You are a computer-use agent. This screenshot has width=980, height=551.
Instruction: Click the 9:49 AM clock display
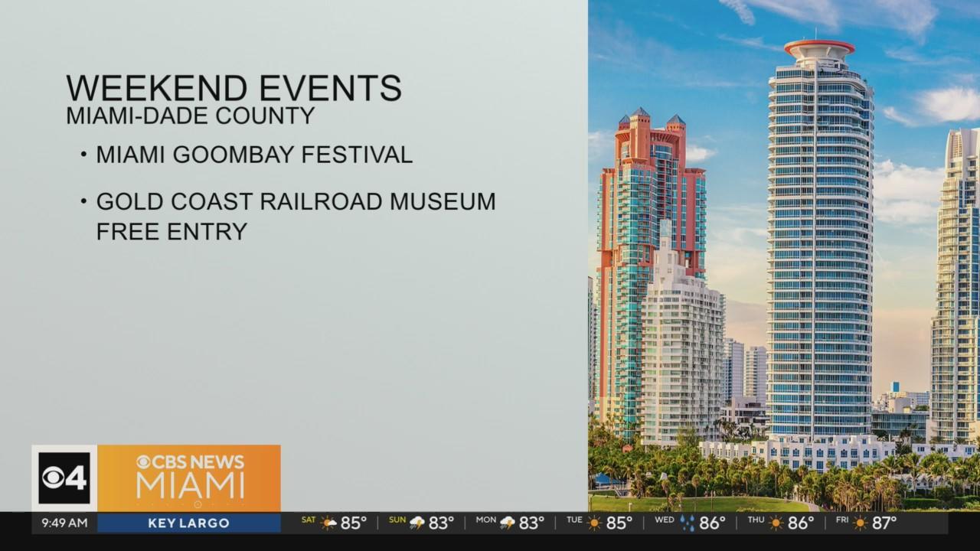click(64, 523)
